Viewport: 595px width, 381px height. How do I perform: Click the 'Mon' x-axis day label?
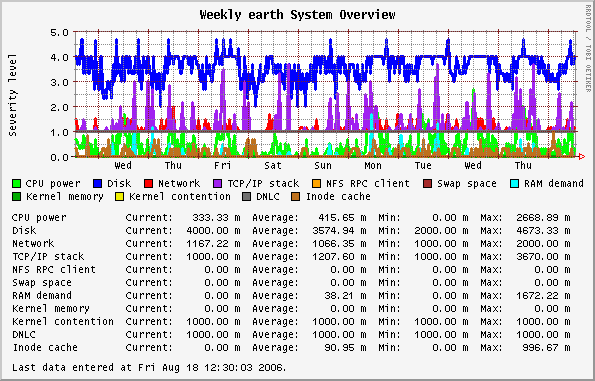click(373, 165)
